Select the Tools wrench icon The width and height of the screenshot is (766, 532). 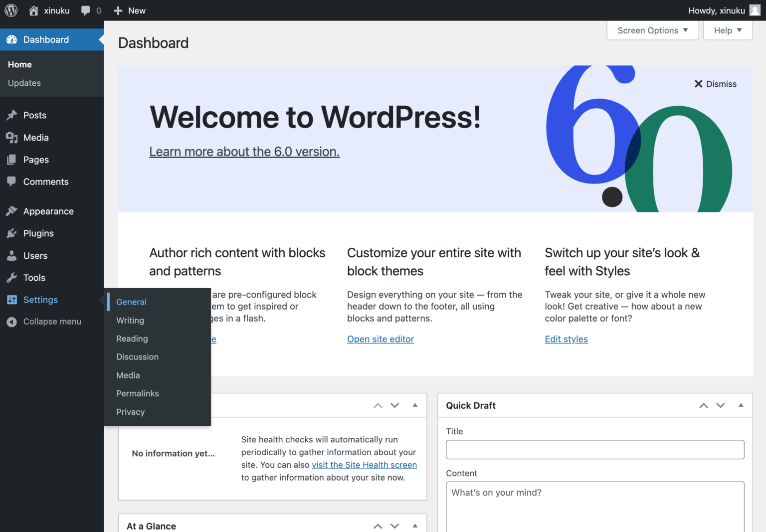coord(11,278)
